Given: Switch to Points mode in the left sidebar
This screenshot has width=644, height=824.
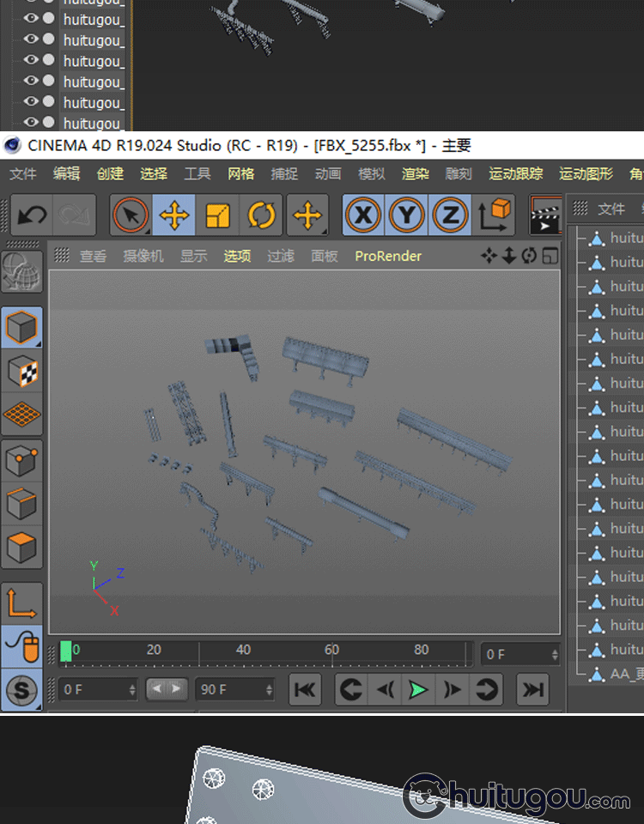Looking at the screenshot, I should click(21, 462).
